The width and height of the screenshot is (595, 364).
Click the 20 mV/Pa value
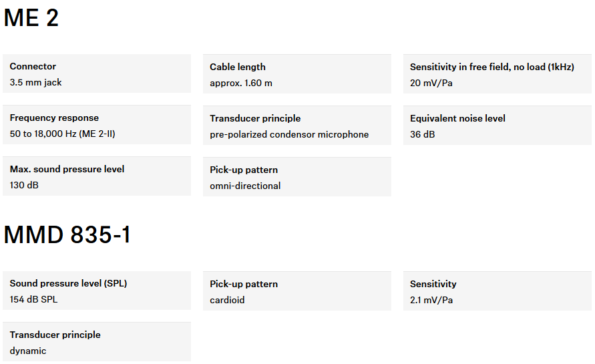tap(431, 83)
